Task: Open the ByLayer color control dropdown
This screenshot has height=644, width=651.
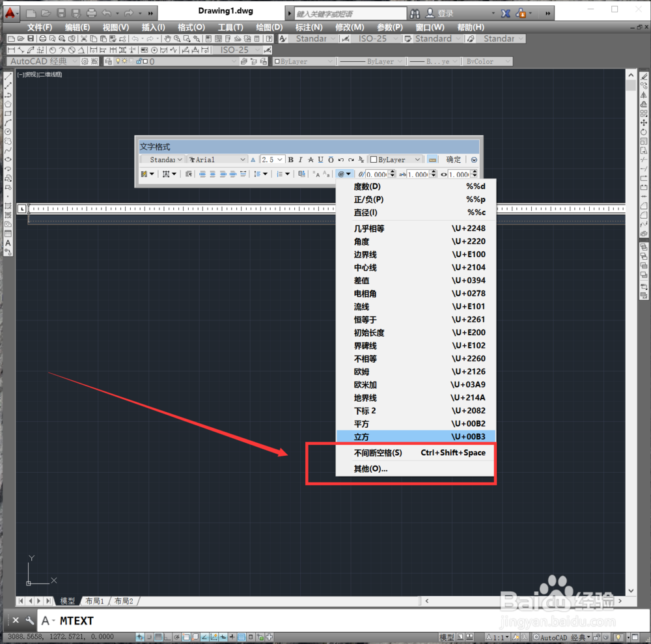Action: pyautogui.click(x=304, y=61)
